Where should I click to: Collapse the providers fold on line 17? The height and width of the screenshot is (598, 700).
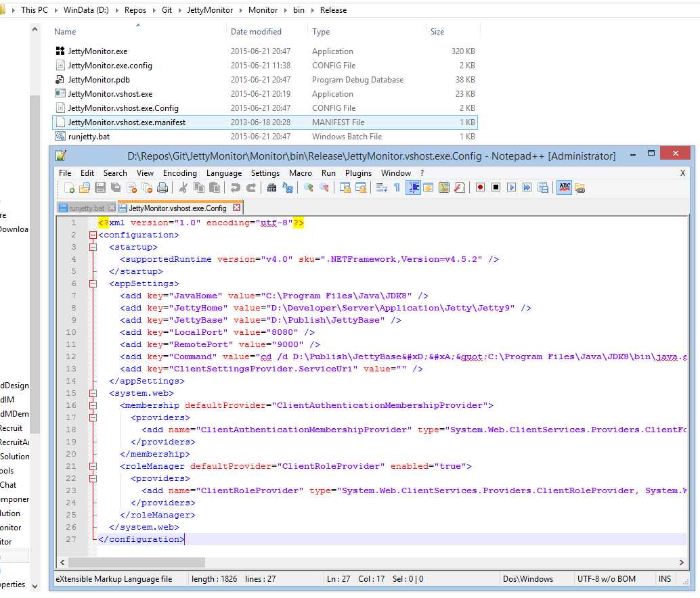[x=93, y=417]
